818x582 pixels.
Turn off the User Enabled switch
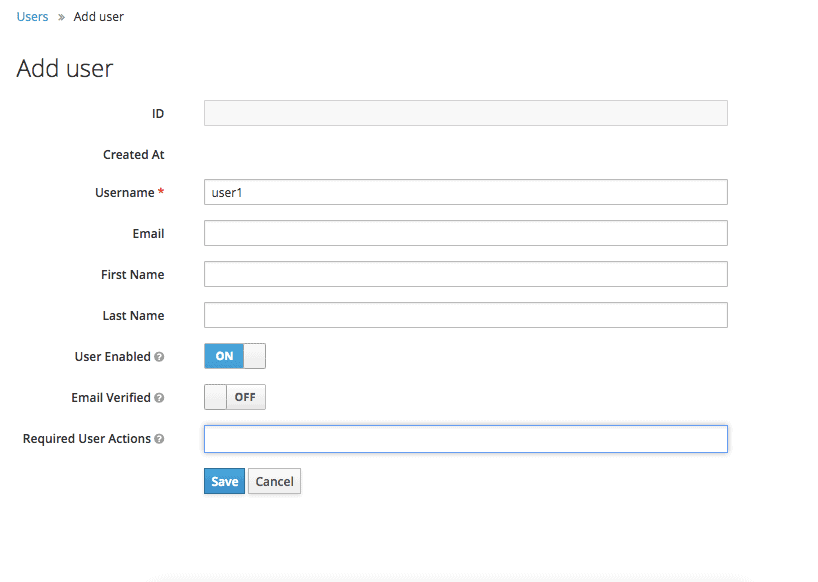235,356
